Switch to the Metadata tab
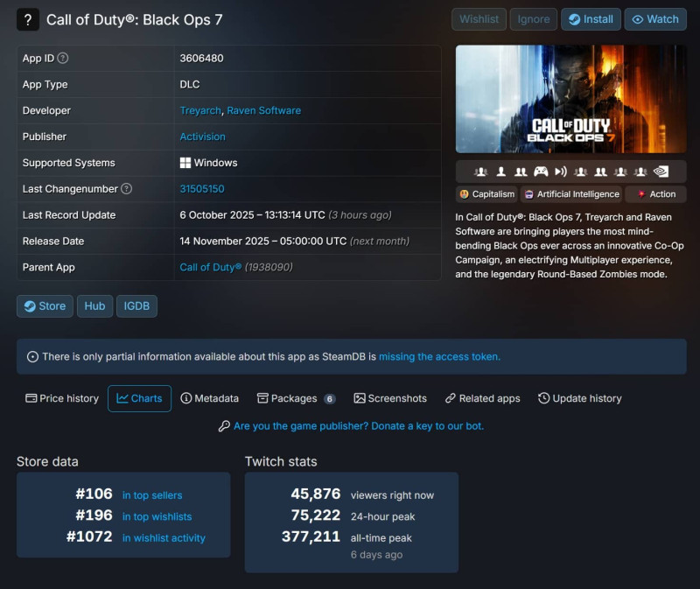 coord(209,398)
